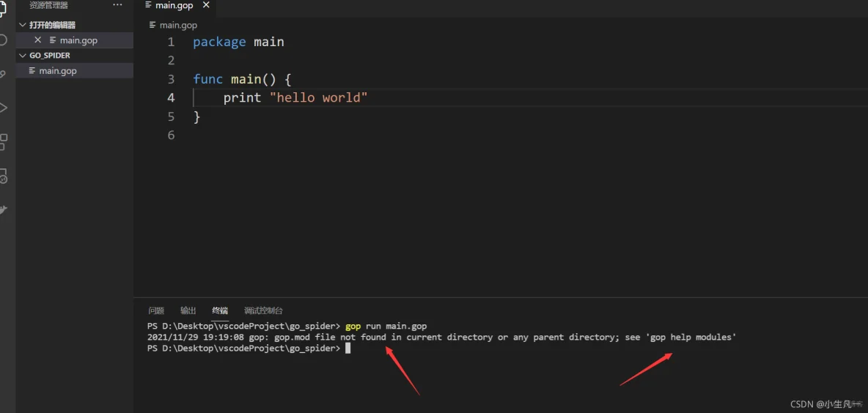868x413 pixels.
Task: Click the gop.mod not found error line
Action: 442,338
